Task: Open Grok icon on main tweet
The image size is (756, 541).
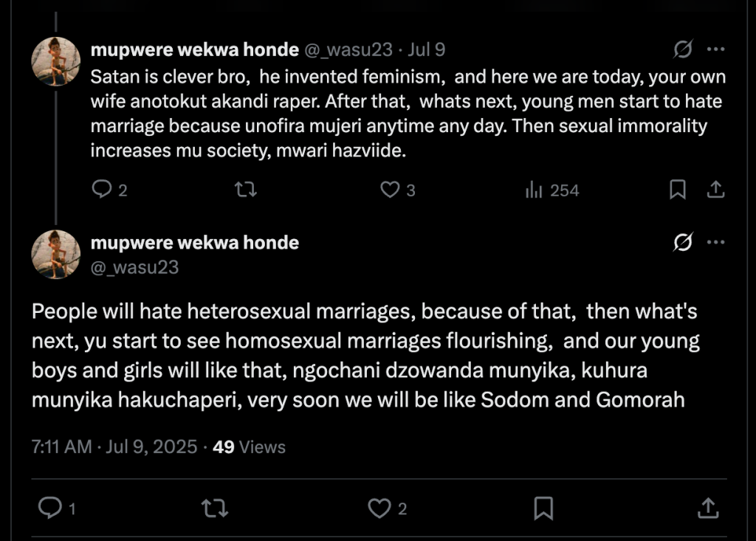Action: point(683,243)
